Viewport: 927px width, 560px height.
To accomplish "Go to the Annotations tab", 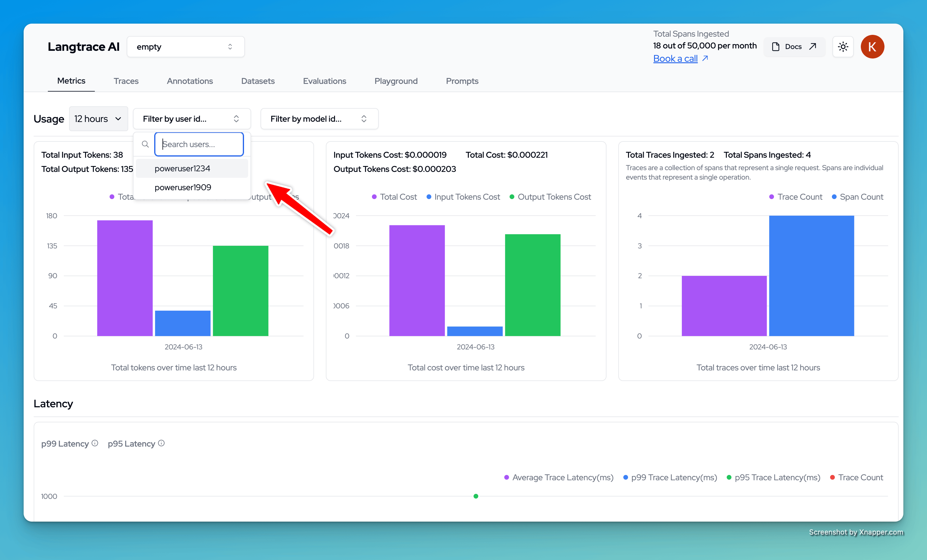I will (190, 81).
